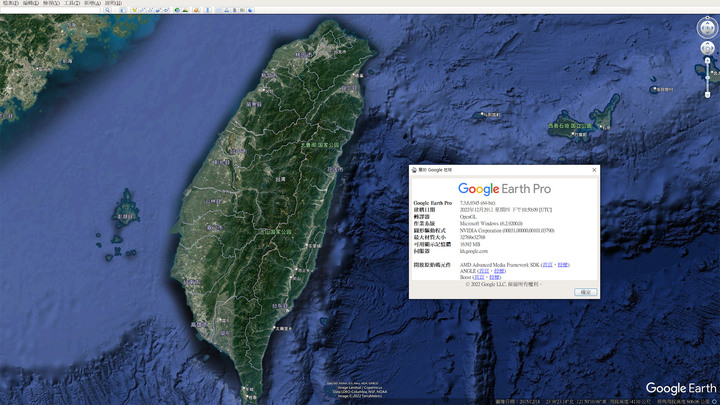Click the Save Image icon
720x405 pixels.
(234, 10)
